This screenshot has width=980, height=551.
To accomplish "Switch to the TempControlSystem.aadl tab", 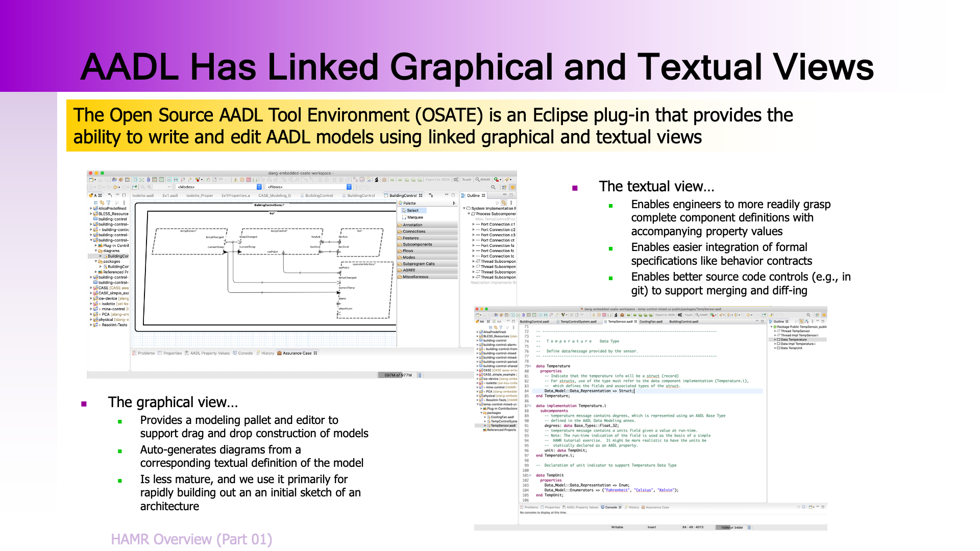I will (578, 322).
